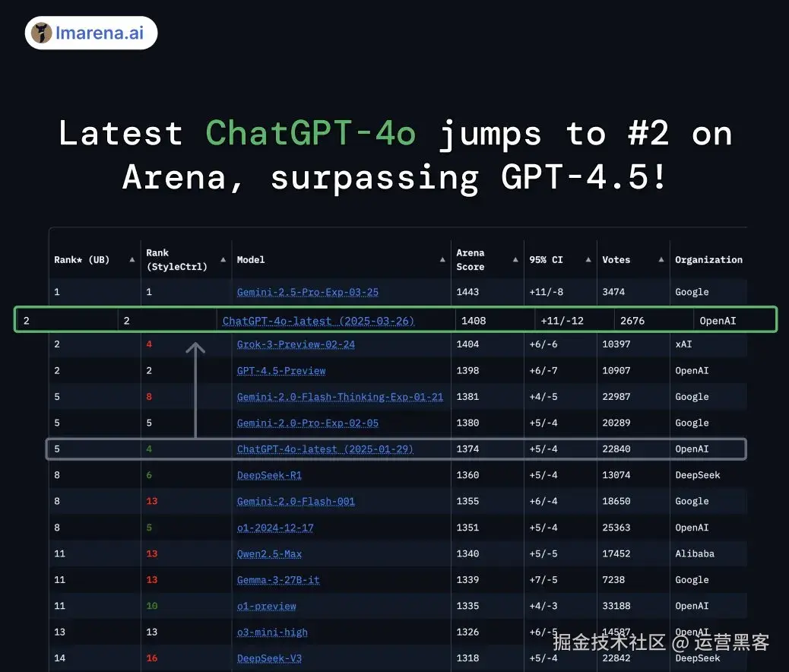Click votes value 20289

point(616,423)
